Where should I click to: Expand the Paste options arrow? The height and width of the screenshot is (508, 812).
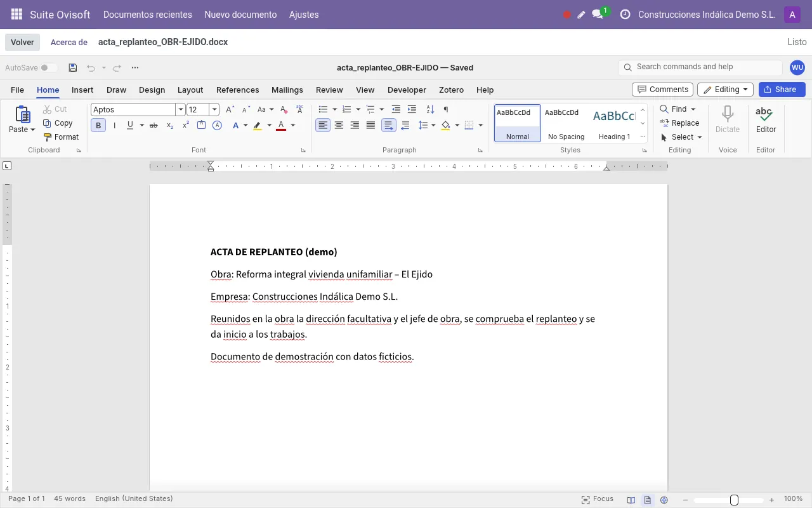[32, 130]
